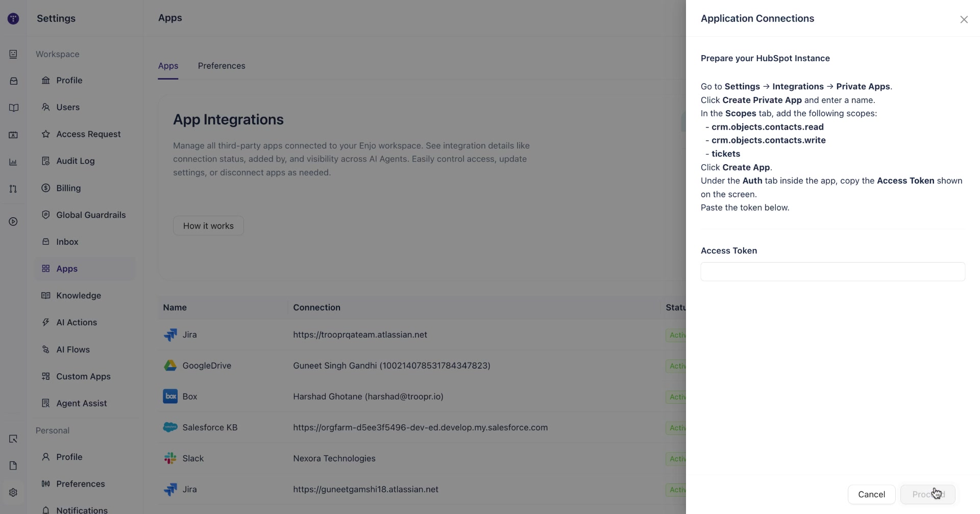Open settings gear icon in left rail
The height and width of the screenshot is (514, 980).
[x=13, y=493]
